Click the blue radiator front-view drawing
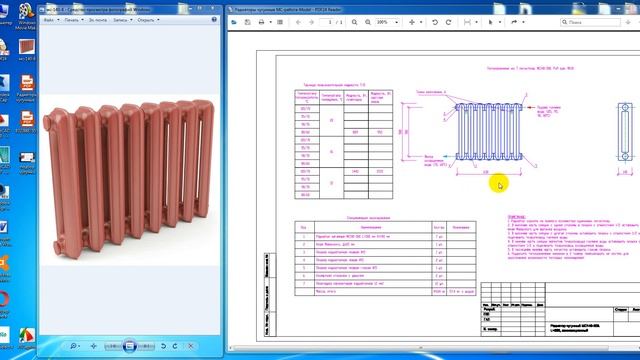Viewport: 640px width, 360px height. (x=489, y=131)
